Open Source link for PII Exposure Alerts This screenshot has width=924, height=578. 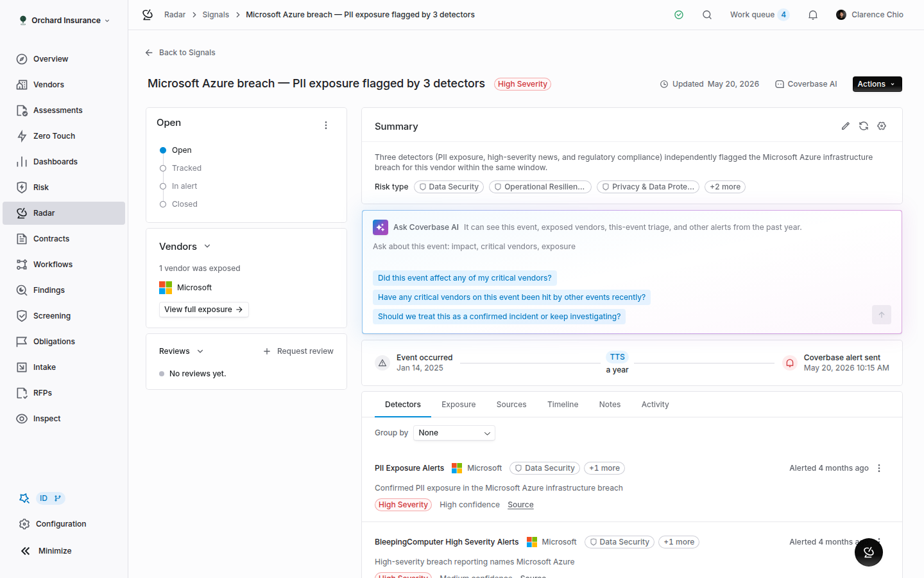click(x=520, y=505)
